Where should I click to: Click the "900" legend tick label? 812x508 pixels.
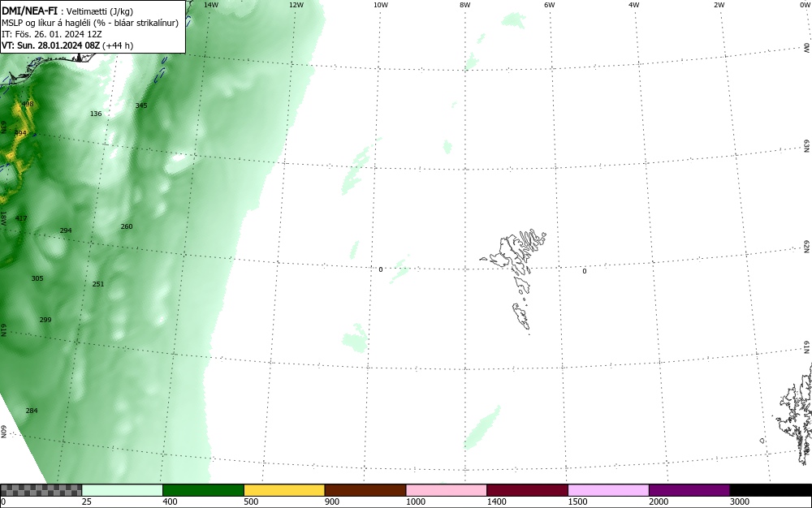click(x=332, y=502)
